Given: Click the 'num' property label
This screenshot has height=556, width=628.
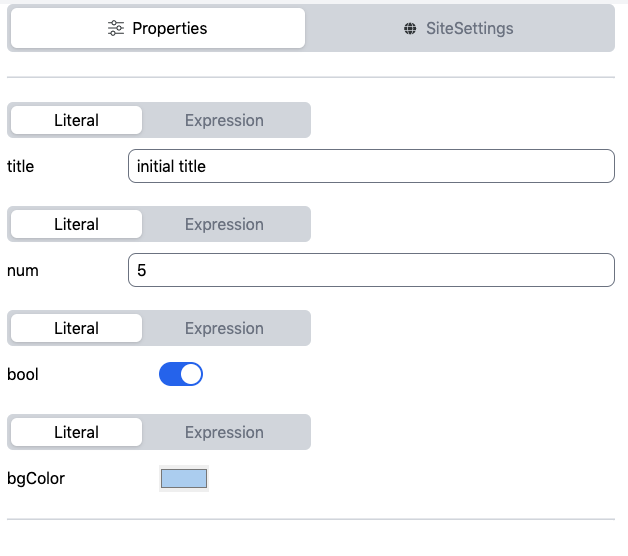Looking at the screenshot, I should [x=23, y=270].
